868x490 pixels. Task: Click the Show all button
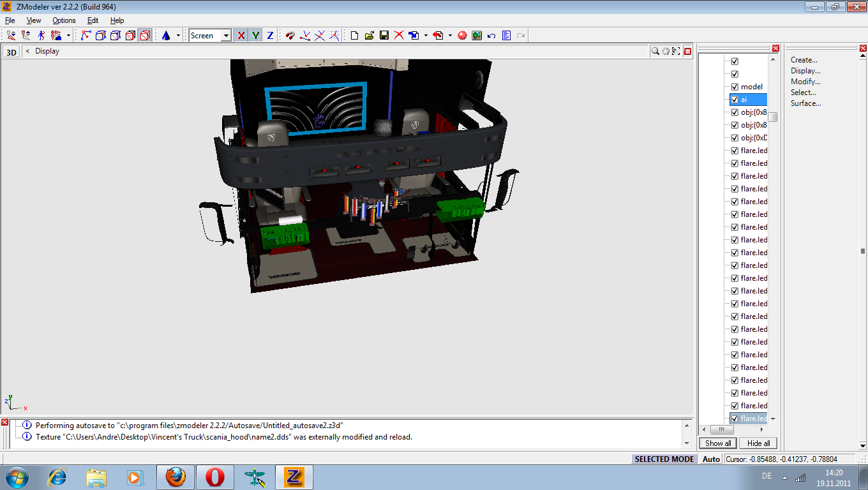coord(718,443)
